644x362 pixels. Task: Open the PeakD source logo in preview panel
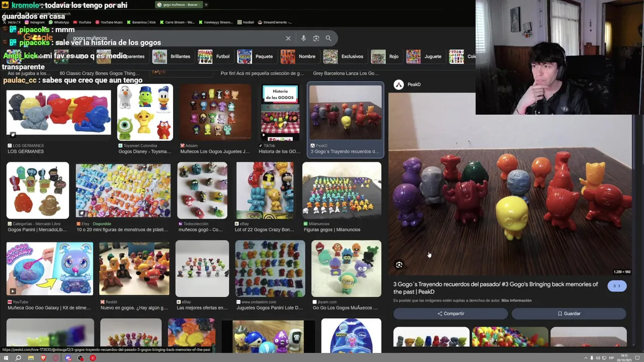tap(398, 84)
